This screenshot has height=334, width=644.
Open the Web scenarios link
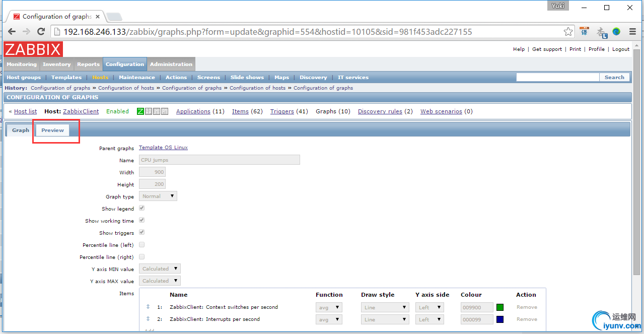441,111
